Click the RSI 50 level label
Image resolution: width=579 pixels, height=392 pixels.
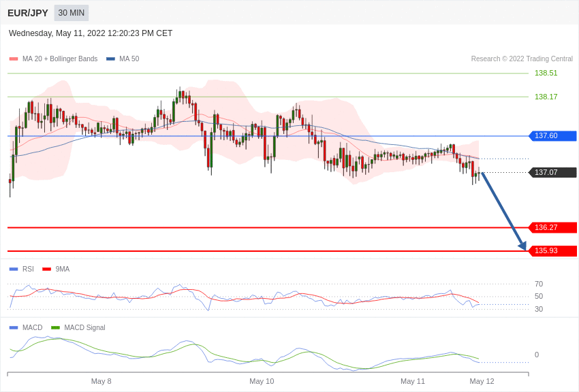pyautogui.click(x=539, y=296)
